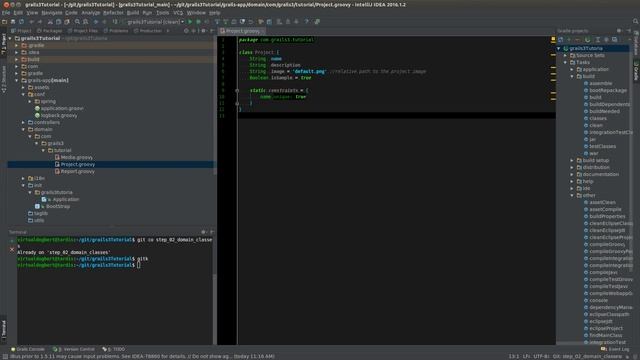Image resolution: width=640 pixels, height=360 pixels.
Task: Collapse the grails3Tutorial project root node
Action: 10,38
